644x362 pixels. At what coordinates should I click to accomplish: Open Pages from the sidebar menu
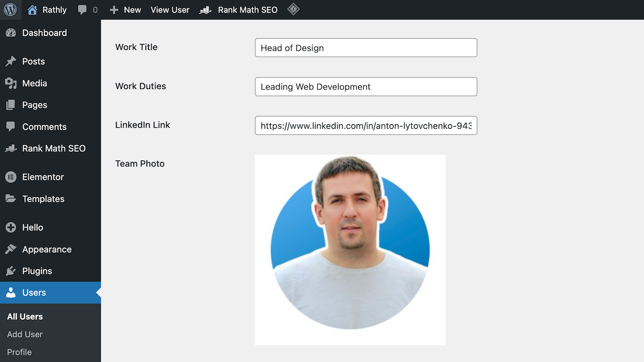(x=11, y=105)
